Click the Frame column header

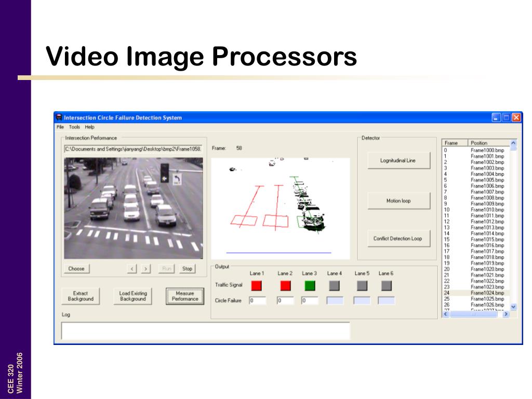pos(455,143)
